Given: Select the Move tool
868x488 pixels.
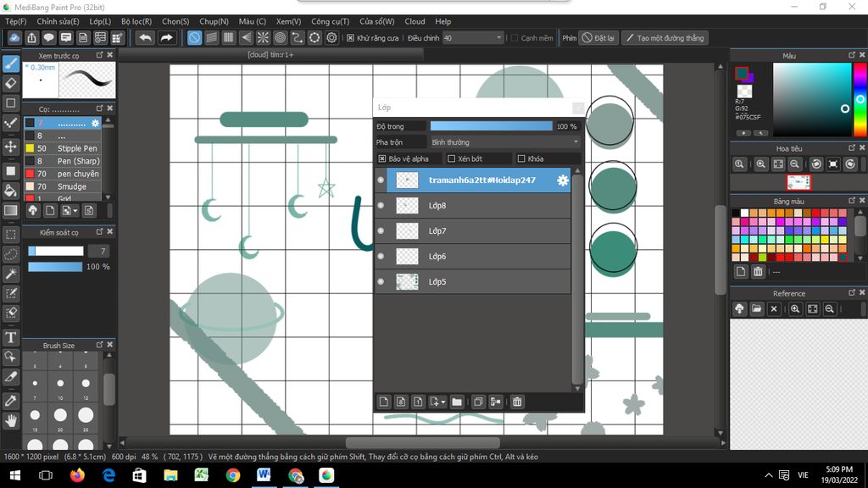Looking at the screenshot, I should pyautogui.click(x=10, y=147).
